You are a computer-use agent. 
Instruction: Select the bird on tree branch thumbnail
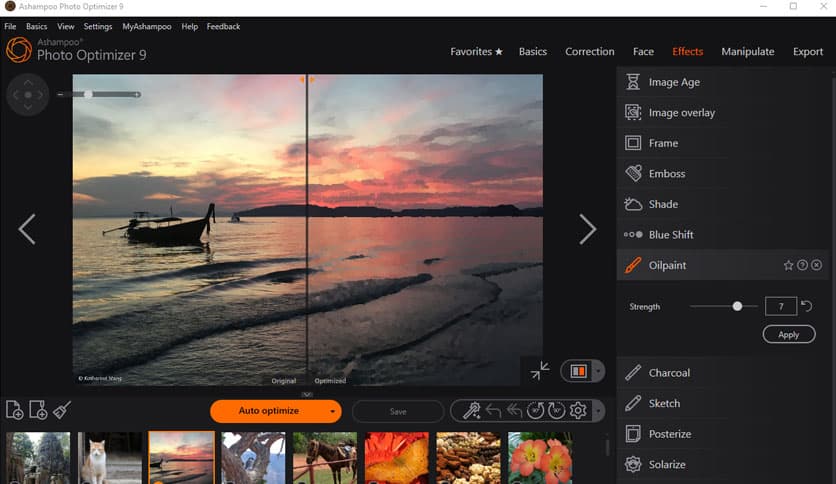(253, 458)
